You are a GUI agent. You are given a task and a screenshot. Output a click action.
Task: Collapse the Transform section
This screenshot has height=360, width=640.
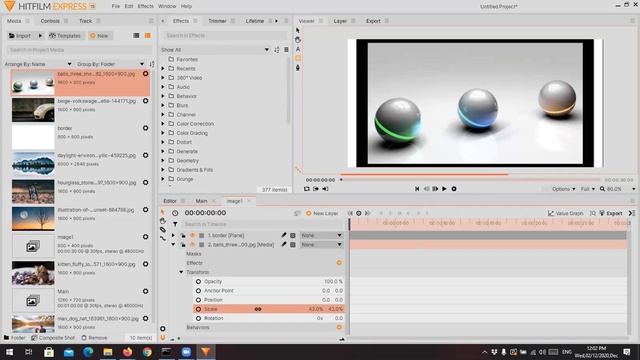[181, 272]
